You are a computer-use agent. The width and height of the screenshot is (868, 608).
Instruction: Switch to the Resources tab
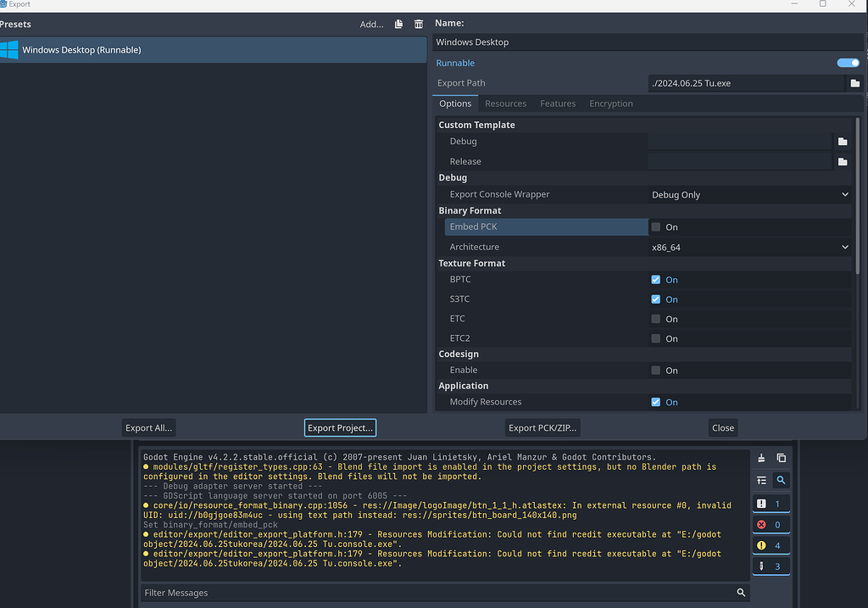point(505,103)
